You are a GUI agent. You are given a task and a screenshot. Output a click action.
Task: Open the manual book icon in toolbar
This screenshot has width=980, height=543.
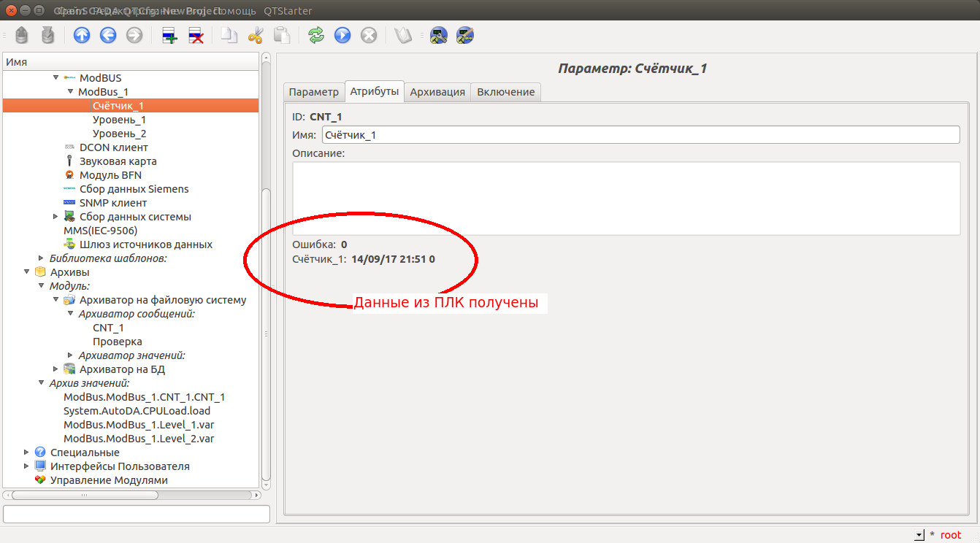click(x=403, y=35)
